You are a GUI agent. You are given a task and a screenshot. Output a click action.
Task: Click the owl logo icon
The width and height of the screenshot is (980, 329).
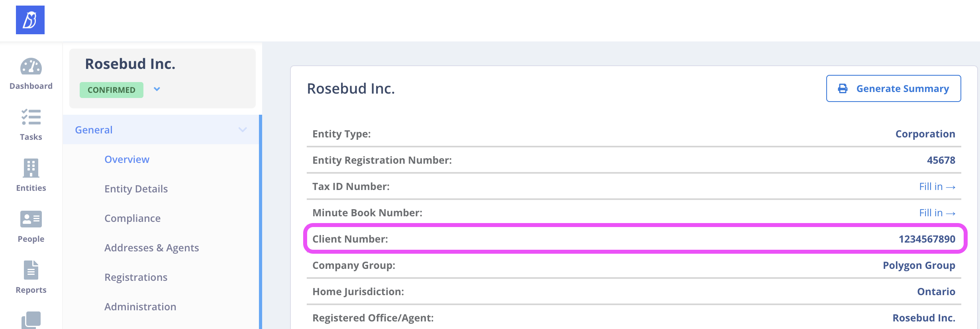(x=30, y=20)
